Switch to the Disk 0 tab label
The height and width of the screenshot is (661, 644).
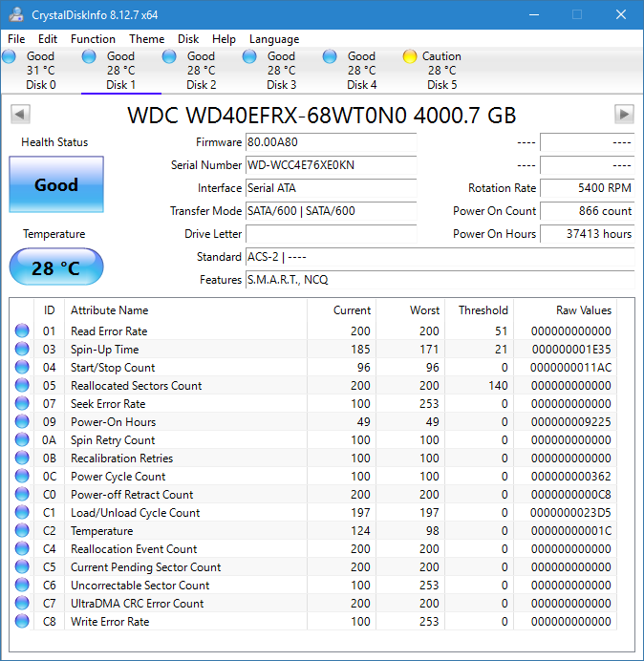click(41, 85)
